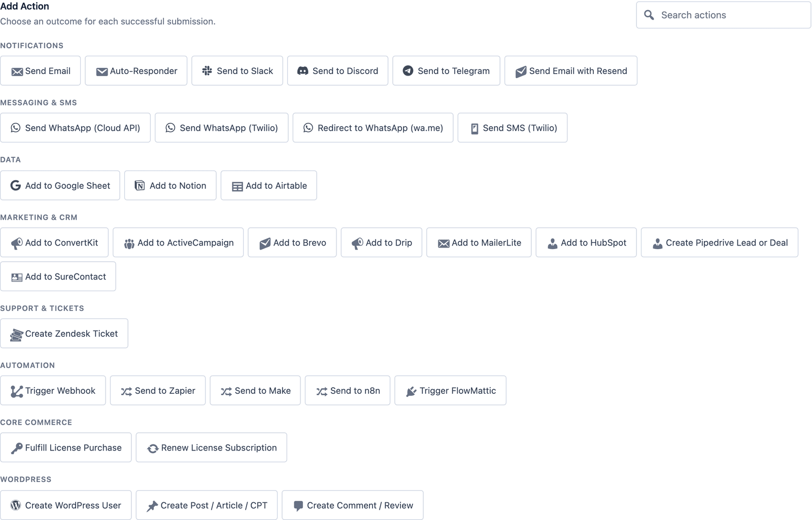
Task: Choose Create Pipedrive Lead or Deal
Action: [720, 242]
